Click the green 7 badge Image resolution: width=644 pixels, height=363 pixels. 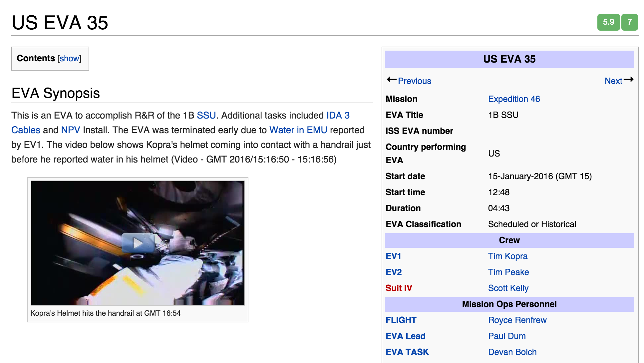(x=629, y=22)
